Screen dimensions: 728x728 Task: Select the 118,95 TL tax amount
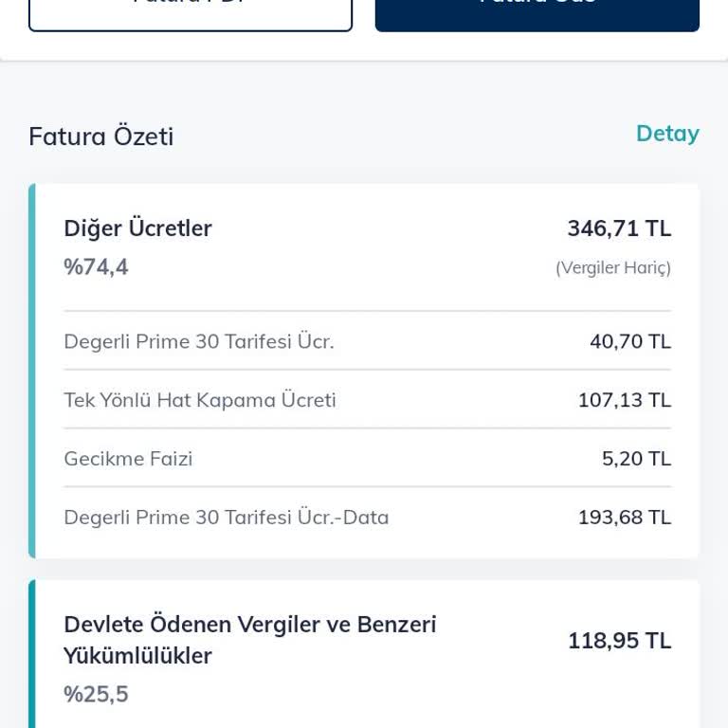[620, 641]
